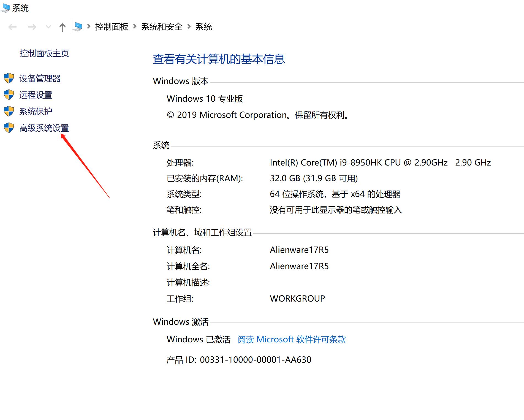Click the 系统类型: label
The height and width of the screenshot is (420, 524).
coord(184,194)
